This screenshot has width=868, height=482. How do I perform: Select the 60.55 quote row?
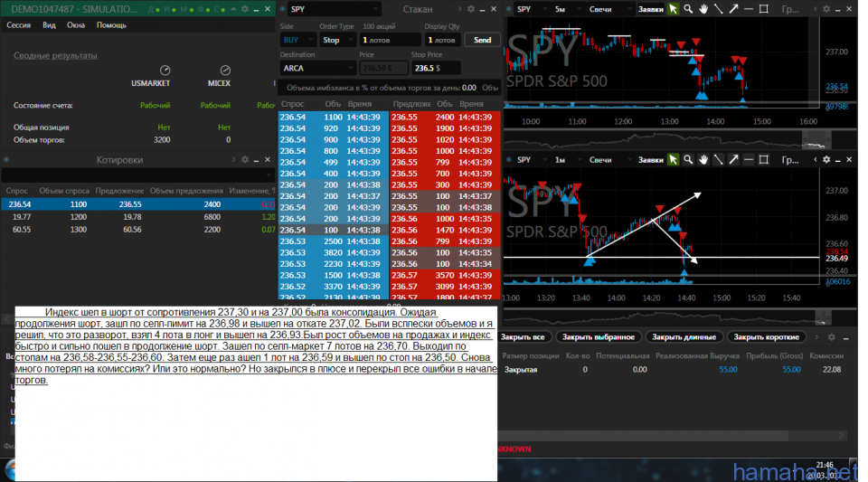(x=137, y=229)
